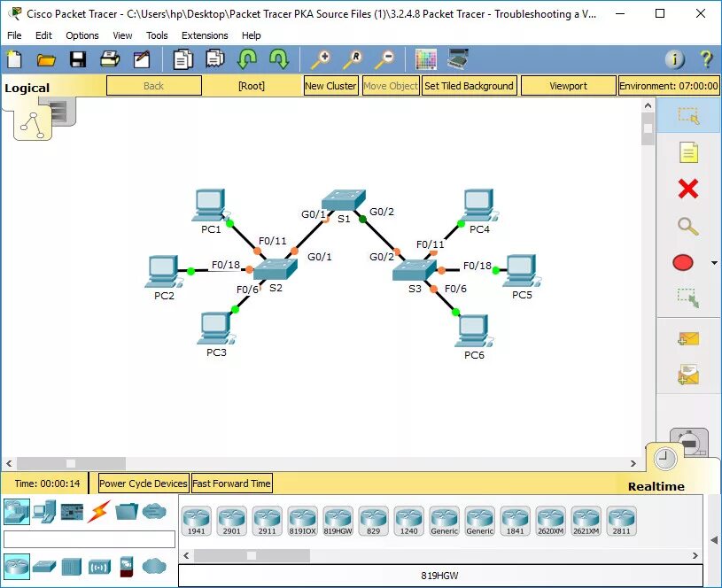Select the Security subcategory icon

[x=127, y=567]
